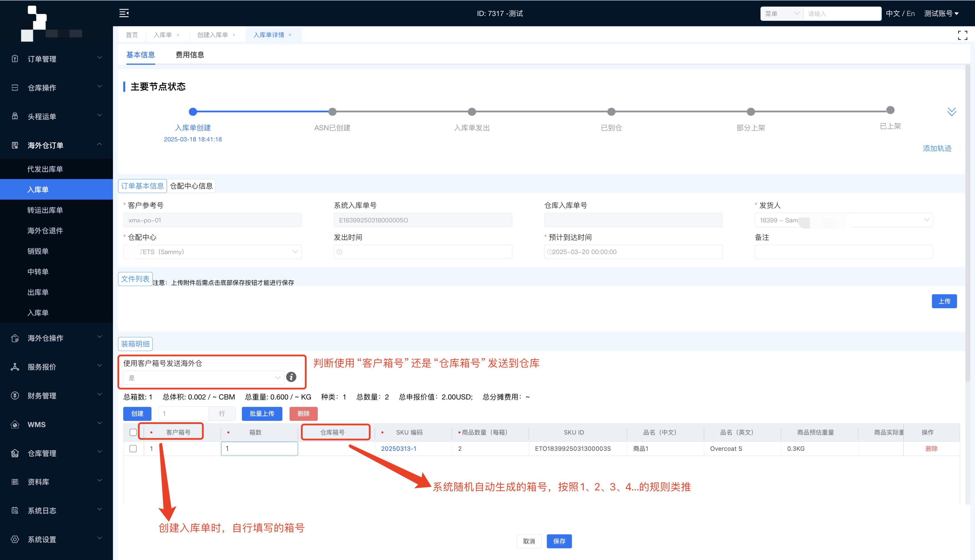Tick the select-all checkbox in the table header

tap(133, 432)
